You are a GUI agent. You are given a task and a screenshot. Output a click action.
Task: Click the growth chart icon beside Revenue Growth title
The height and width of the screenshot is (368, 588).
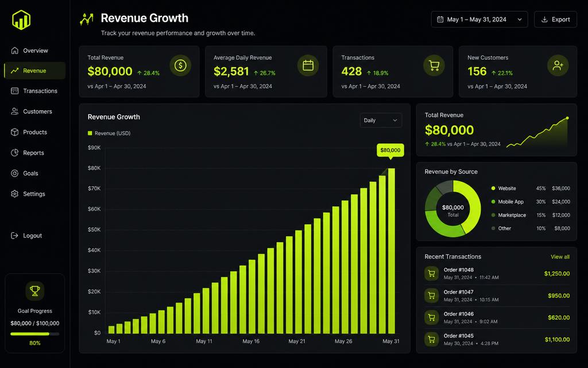tap(87, 19)
